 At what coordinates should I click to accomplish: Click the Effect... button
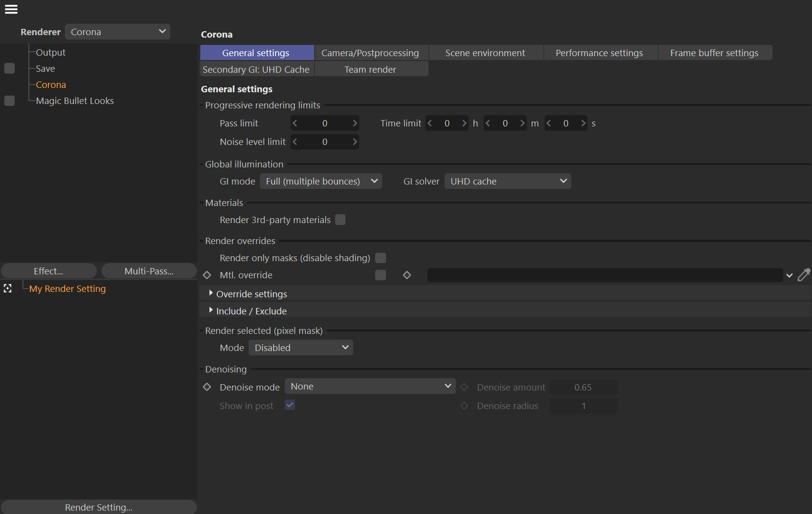point(49,271)
